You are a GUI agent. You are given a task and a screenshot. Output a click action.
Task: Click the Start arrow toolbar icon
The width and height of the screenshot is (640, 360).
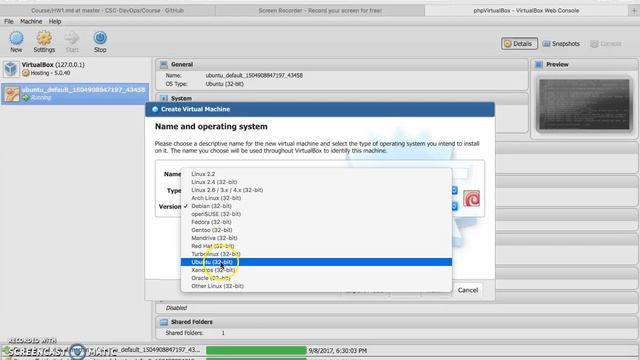[72, 38]
